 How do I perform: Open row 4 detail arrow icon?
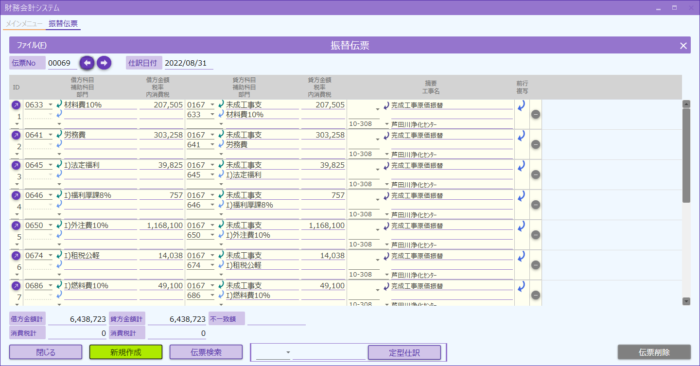[16, 195]
